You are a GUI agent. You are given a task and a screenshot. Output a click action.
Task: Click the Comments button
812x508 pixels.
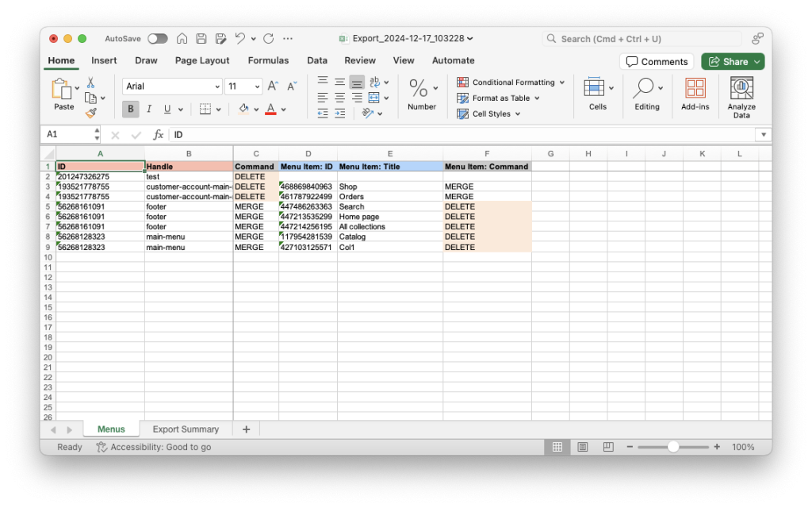[657, 60]
